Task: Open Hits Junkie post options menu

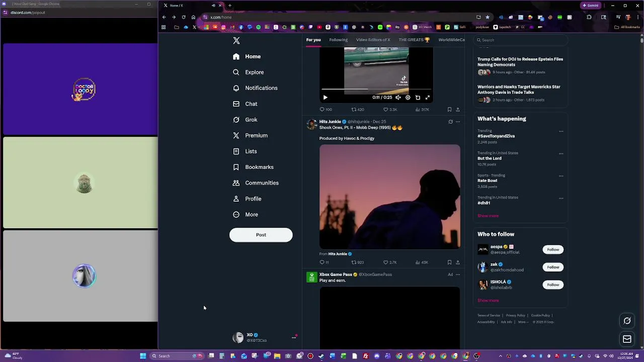Action: 457,122
